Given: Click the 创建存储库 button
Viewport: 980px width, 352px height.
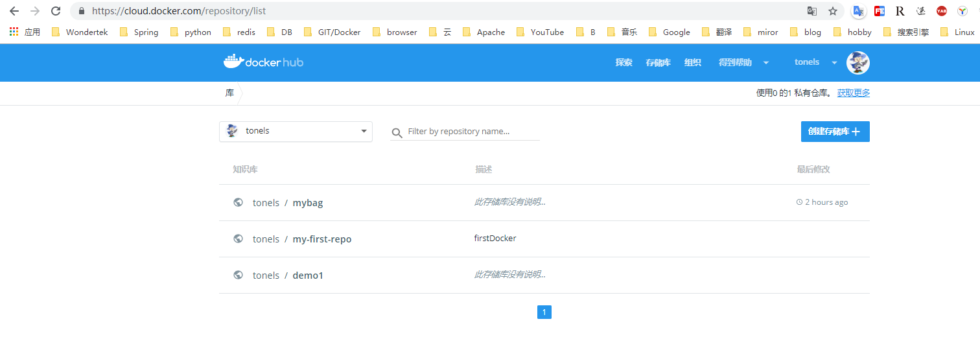Looking at the screenshot, I should [835, 132].
